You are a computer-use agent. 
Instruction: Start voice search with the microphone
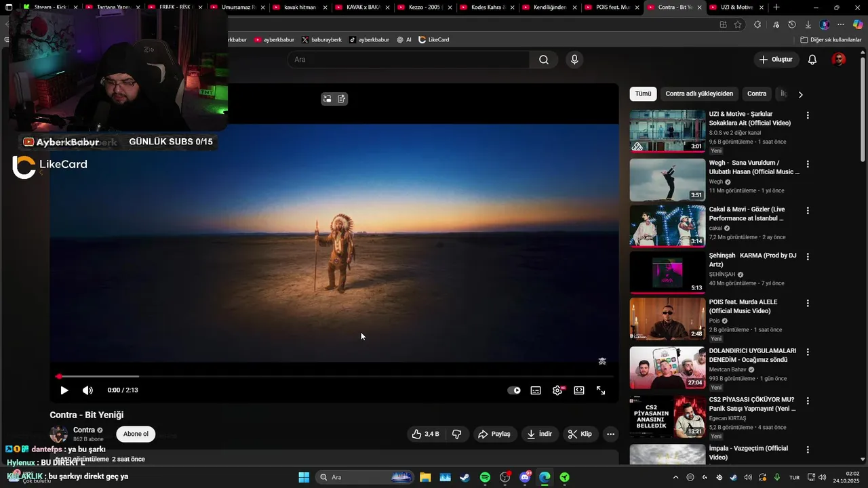point(574,60)
